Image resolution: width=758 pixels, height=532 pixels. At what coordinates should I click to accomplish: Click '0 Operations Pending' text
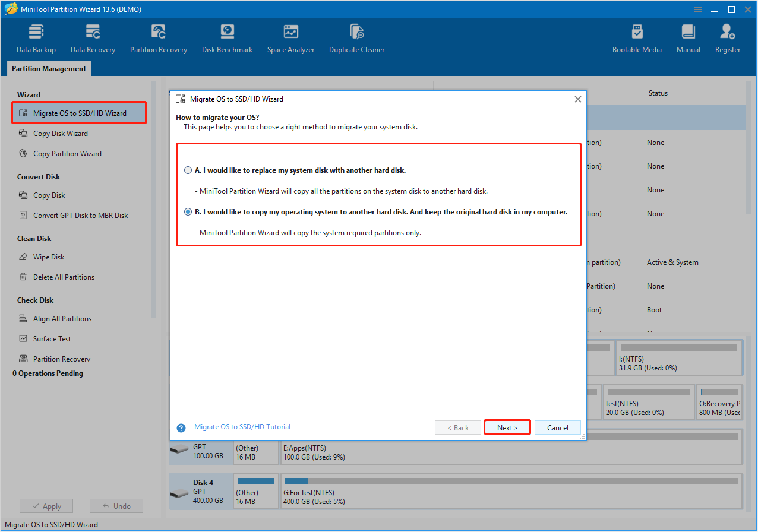[x=48, y=373]
